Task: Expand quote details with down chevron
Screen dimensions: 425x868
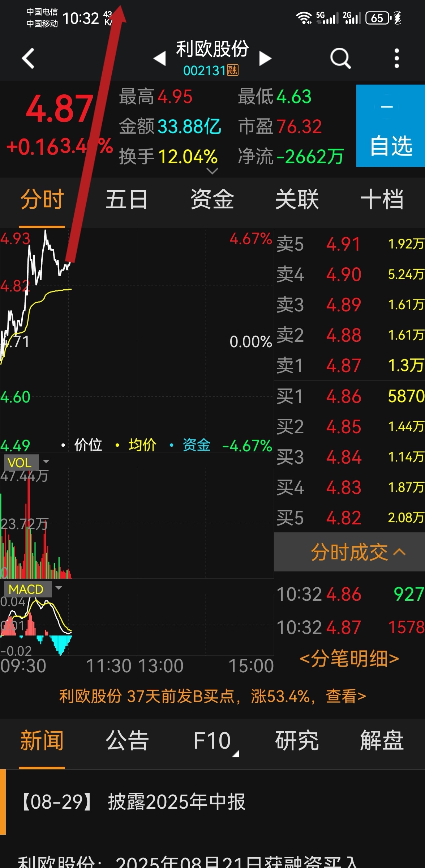Action: (212, 171)
